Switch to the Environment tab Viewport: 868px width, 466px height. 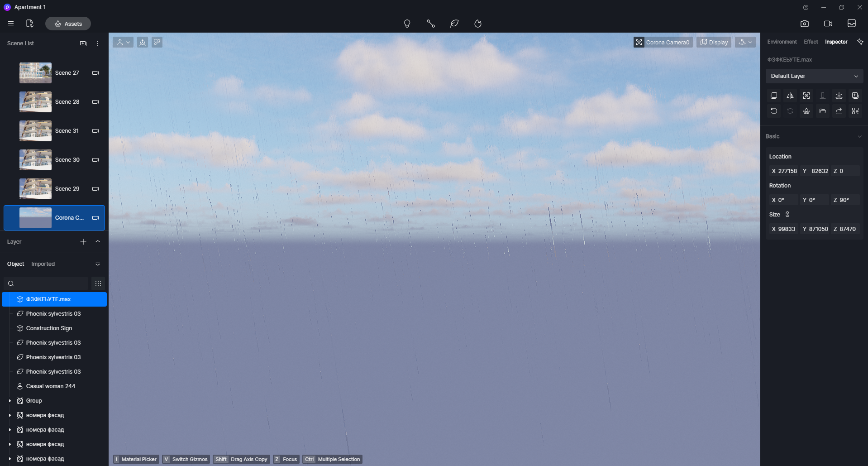coord(782,42)
